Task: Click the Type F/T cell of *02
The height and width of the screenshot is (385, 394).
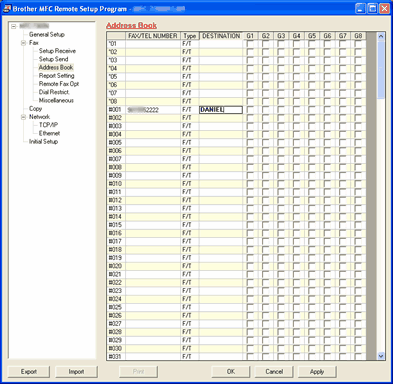Action: [x=190, y=52]
